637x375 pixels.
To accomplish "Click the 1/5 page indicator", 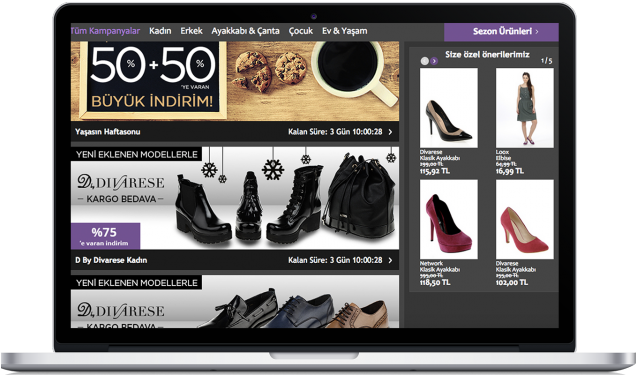I will 546,61.
